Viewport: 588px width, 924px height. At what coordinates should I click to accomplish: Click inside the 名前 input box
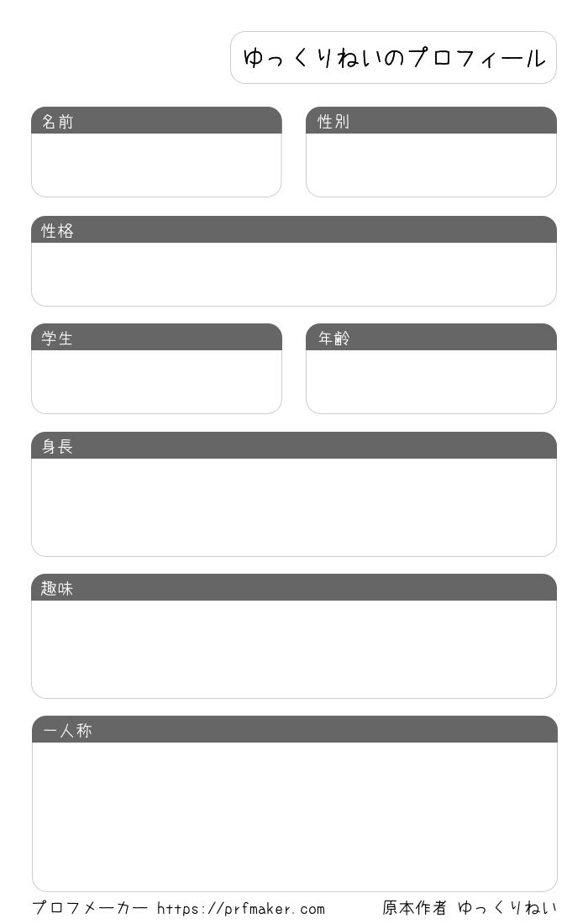click(x=156, y=165)
